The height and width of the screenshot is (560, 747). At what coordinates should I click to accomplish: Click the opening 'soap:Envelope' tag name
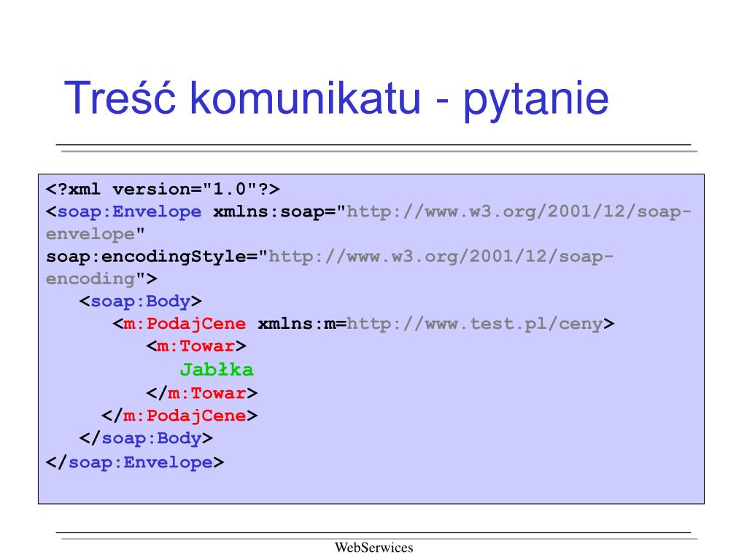tap(129, 211)
